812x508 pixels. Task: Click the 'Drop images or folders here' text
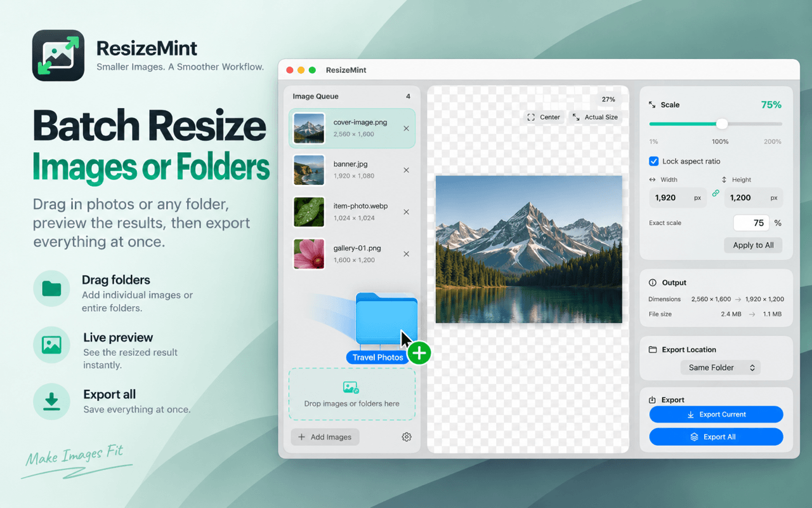coord(352,404)
